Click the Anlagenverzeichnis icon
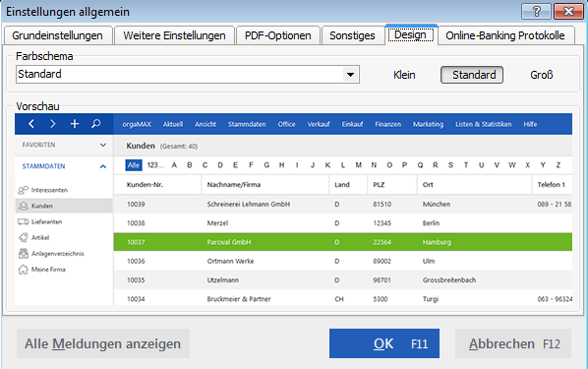 click(x=24, y=254)
